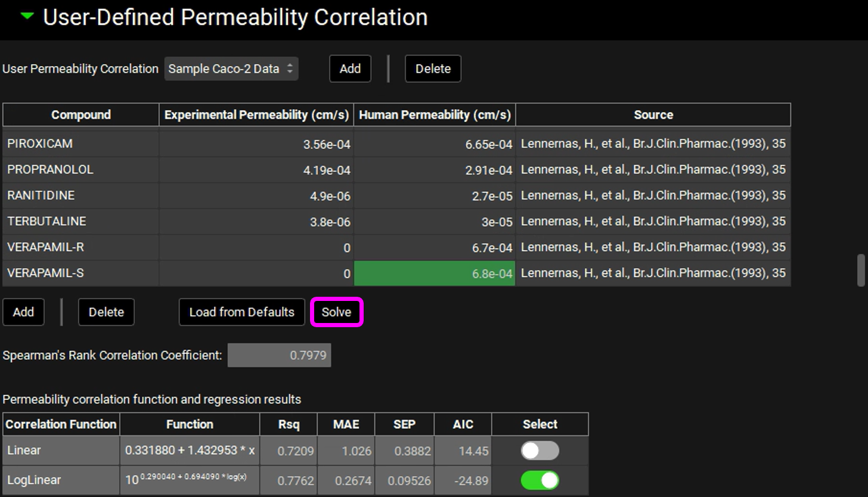Click Add next to the correlation dropdown
The height and width of the screenshot is (497, 868).
(350, 69)
